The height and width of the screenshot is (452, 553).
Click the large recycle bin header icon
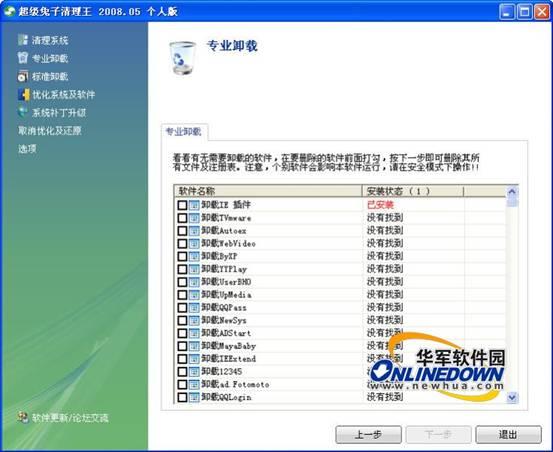point(182,58)
